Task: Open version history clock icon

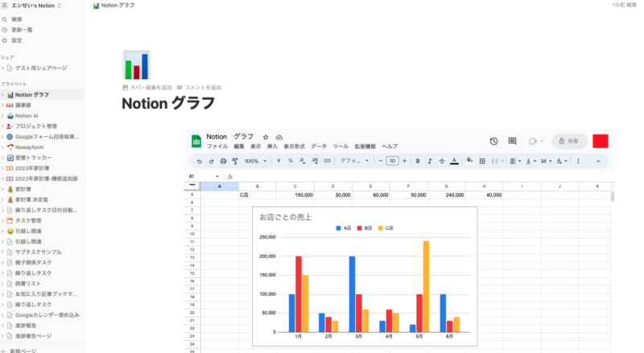Action: [x=493, y=141]
